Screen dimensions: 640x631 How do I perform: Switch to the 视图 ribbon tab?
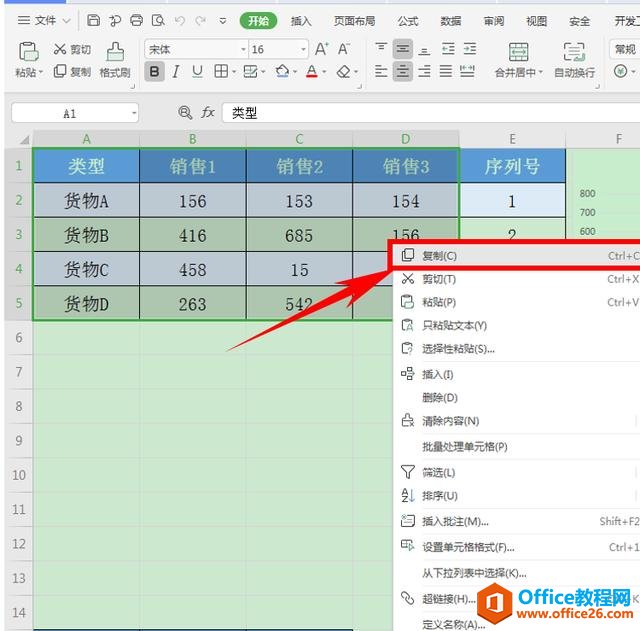pos(536,21)
